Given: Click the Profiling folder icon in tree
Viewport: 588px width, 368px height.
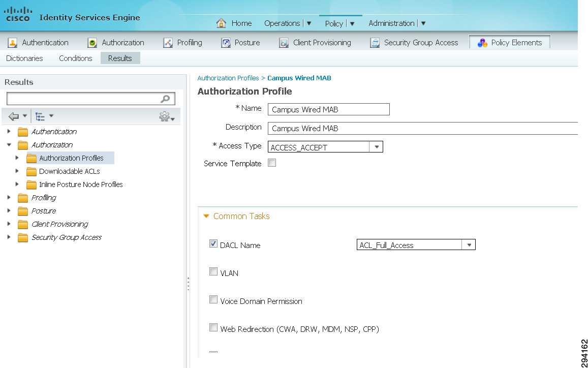Looking at the screenshot, I should [23, 198].
